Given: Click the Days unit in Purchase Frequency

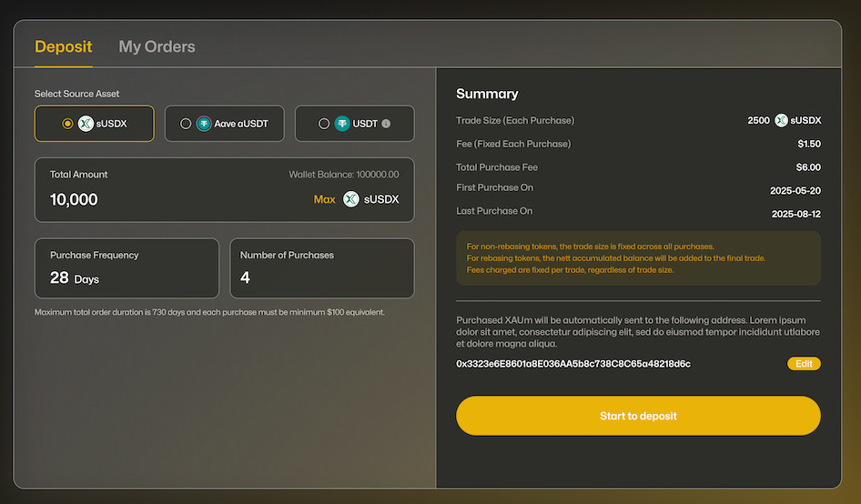Looking at the screenshot, I should [86, 279].
